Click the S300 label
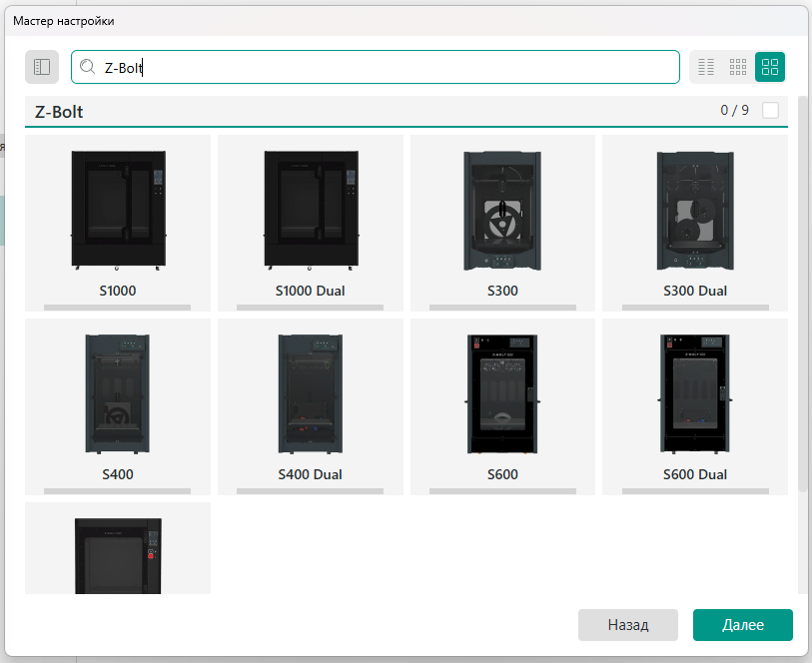 (x=502, y=291)
